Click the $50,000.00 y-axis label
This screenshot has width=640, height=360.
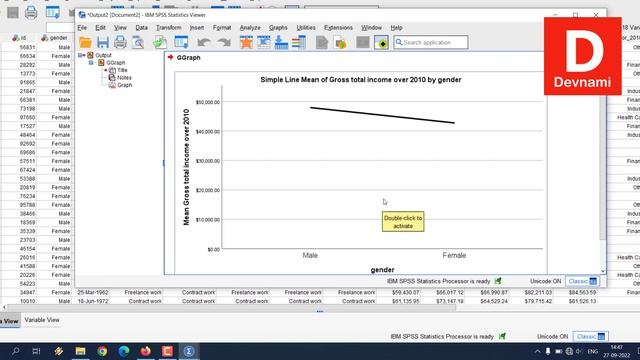click(x=208, y=102)
